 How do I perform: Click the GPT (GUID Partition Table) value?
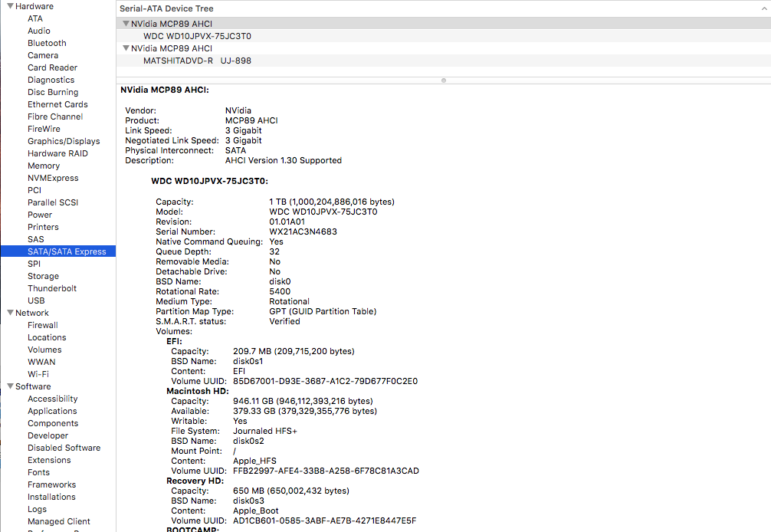[323, 311]
